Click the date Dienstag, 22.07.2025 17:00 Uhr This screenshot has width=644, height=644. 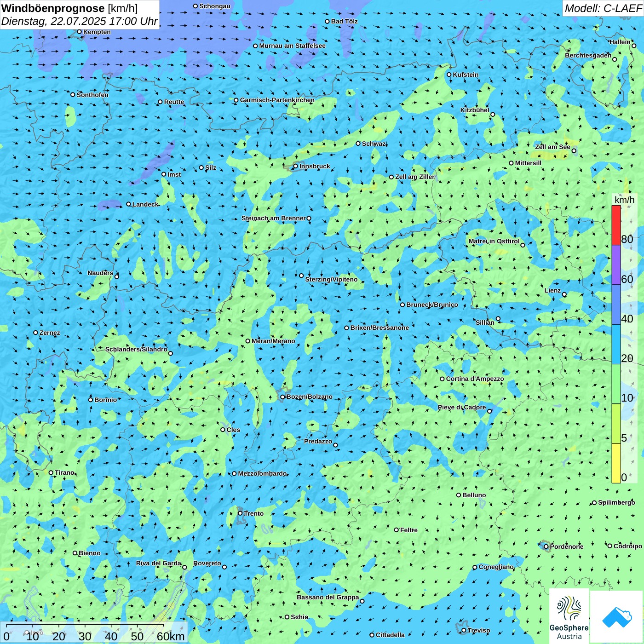tap(79, 21)
